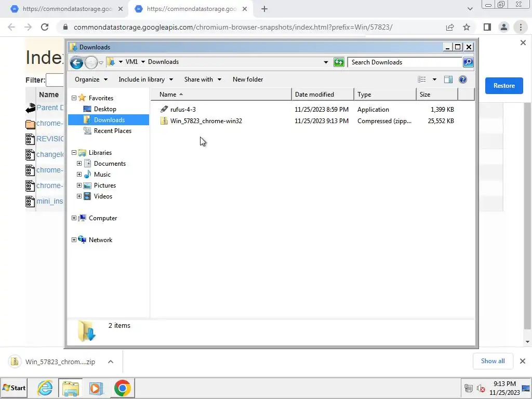Click the Filter text box in Chrome page

55,80
